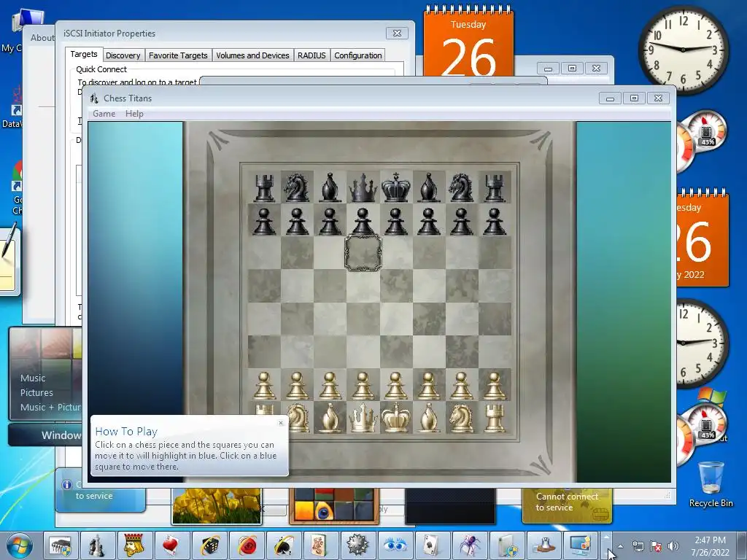This screenshot has height=560, width=747.
Task: Select Music in Media Center gadget
Action: point(33,378)
